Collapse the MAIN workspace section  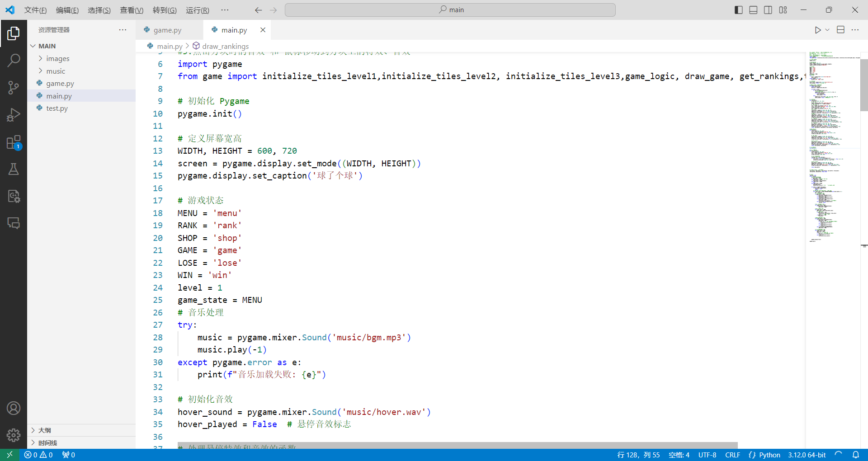tap(81, 46)
